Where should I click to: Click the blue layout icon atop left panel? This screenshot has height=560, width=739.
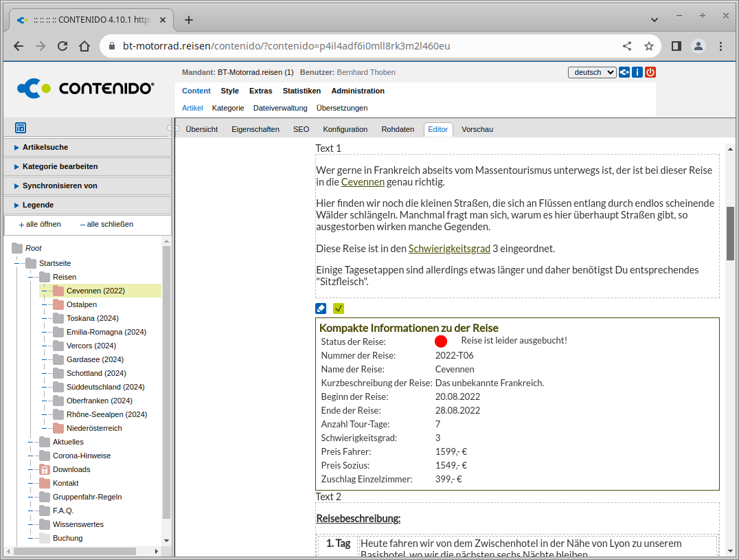coord(21,128)
